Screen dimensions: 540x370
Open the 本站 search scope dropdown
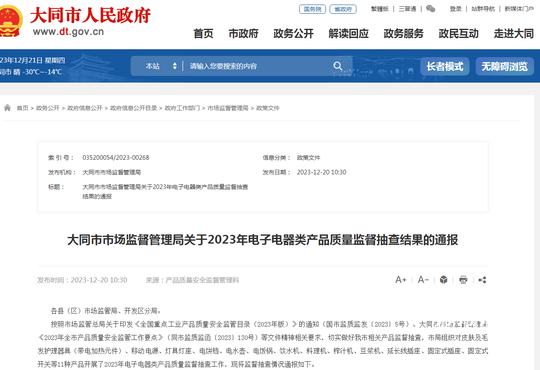pyautogui.click(x=161, y=66)
